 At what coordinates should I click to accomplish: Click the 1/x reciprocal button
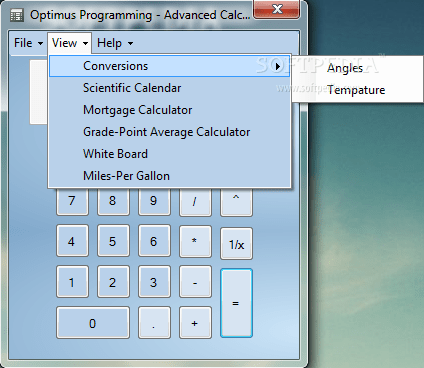[236, 243]
